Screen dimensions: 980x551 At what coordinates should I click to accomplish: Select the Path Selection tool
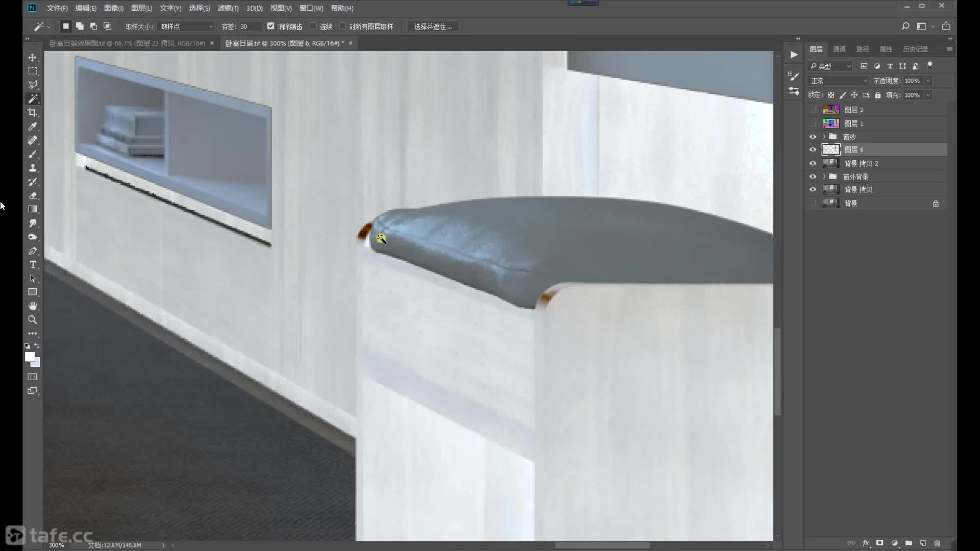[x=33, y=279]
